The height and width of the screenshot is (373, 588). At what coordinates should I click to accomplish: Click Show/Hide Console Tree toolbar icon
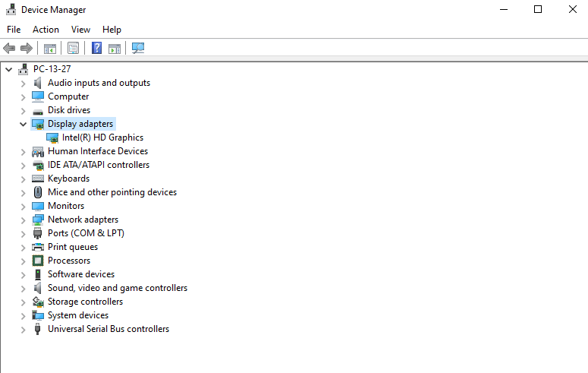49,49
